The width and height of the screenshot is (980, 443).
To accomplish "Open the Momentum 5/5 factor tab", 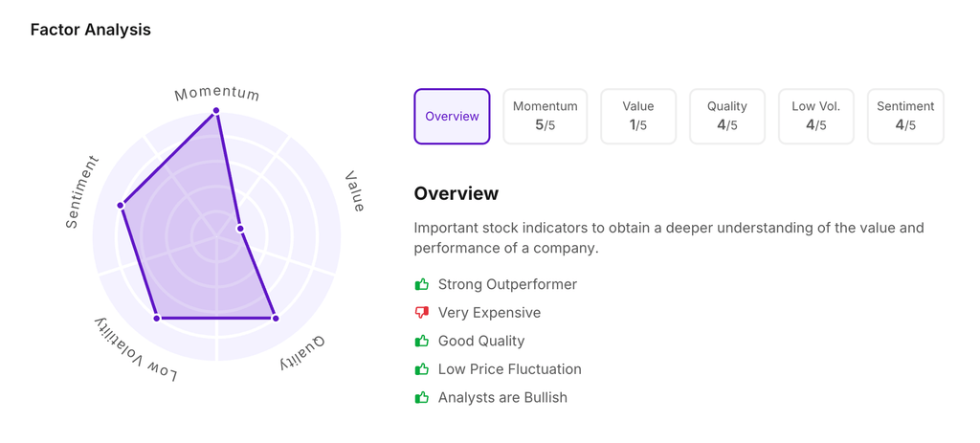I will coord(545,117).
